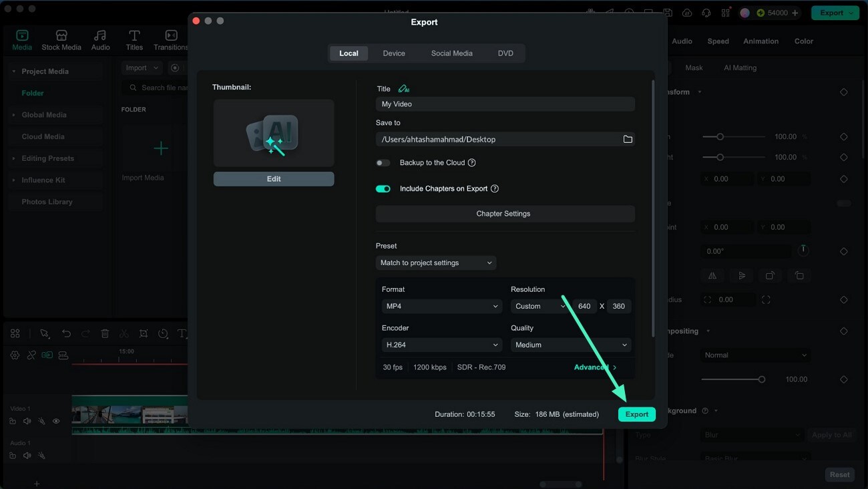Screen dimensions: 868x489
Task: Open the Audio tab in the media toolbar
Action: pos(100,39)
